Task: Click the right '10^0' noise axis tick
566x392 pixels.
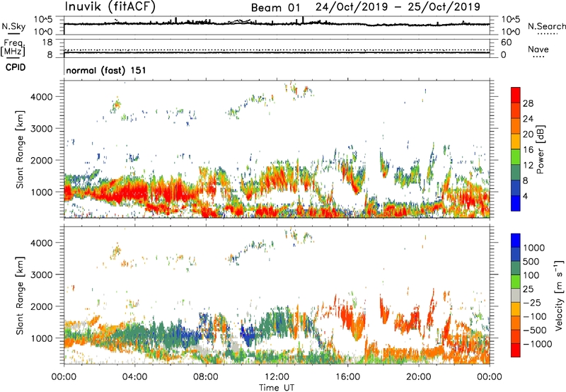Action: click(510, 32)
